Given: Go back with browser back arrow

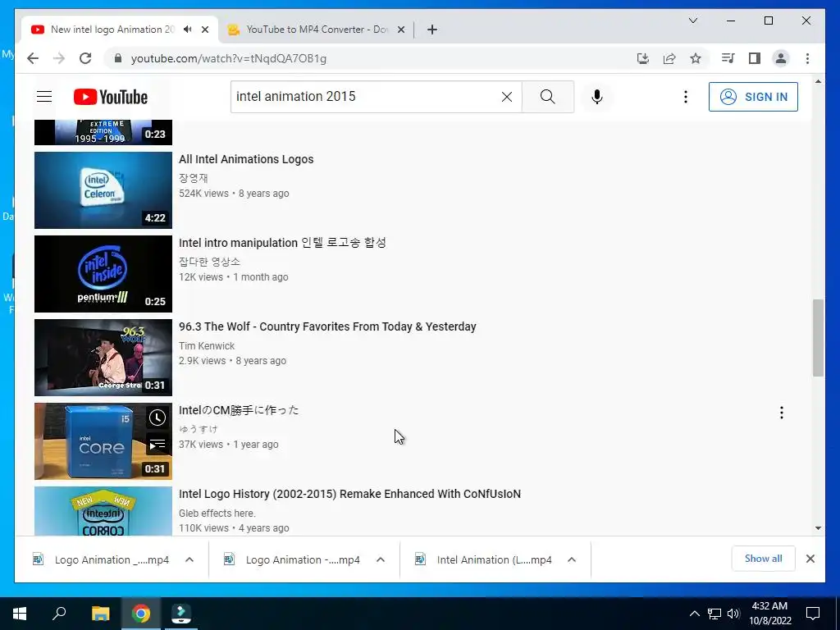Looking at the screenshot, I should 33,58.
